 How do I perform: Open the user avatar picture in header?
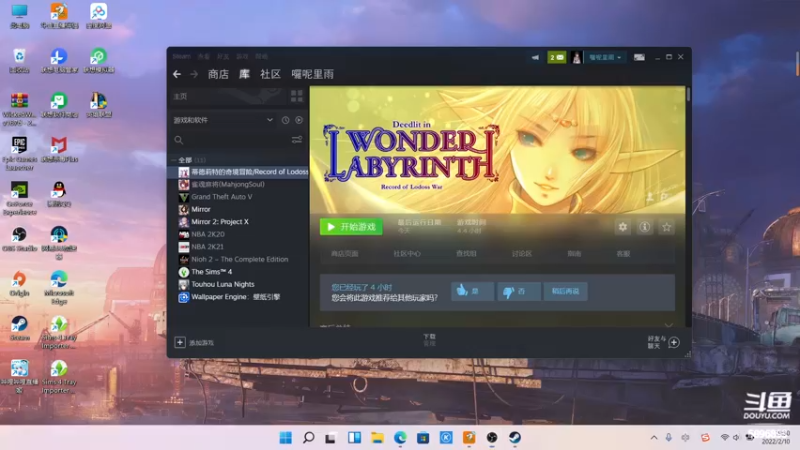coord(577,57)
